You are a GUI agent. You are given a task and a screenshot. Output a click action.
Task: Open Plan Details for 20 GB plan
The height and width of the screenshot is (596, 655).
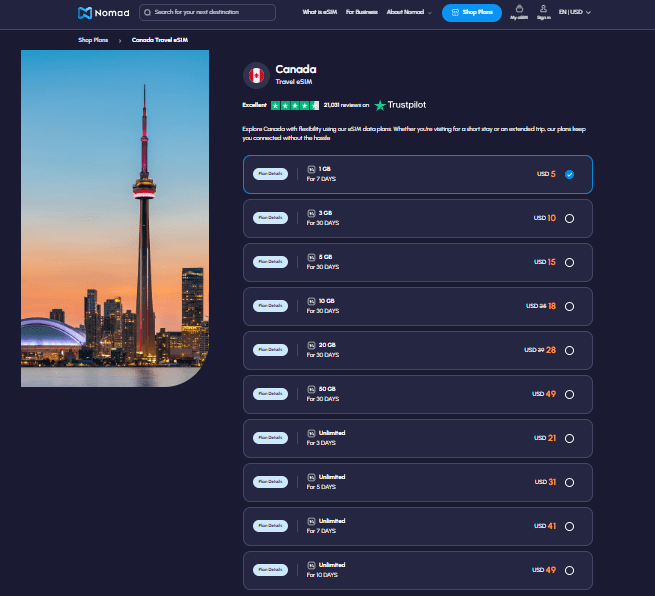pyautogui.click(x=270, y=350)
